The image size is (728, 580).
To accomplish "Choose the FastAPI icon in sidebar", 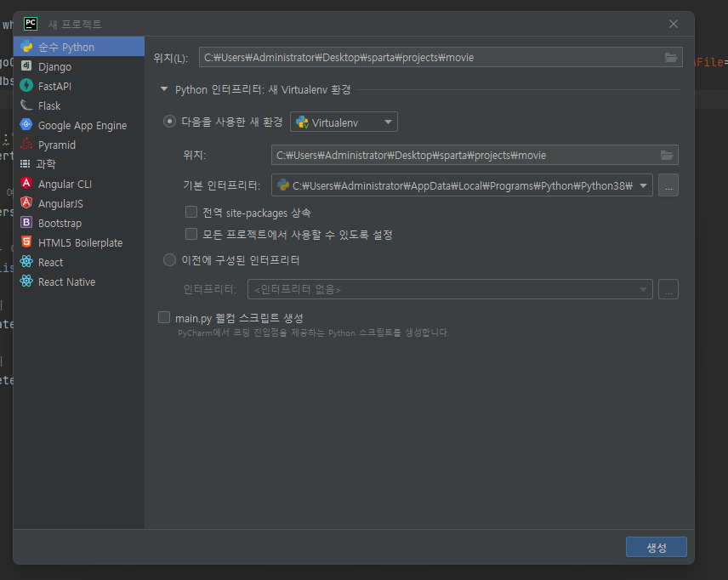I will 26,85.
